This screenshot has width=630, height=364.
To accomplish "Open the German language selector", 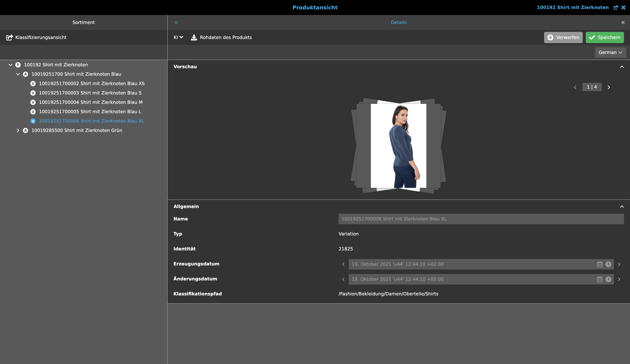I will tap(610, 52).
